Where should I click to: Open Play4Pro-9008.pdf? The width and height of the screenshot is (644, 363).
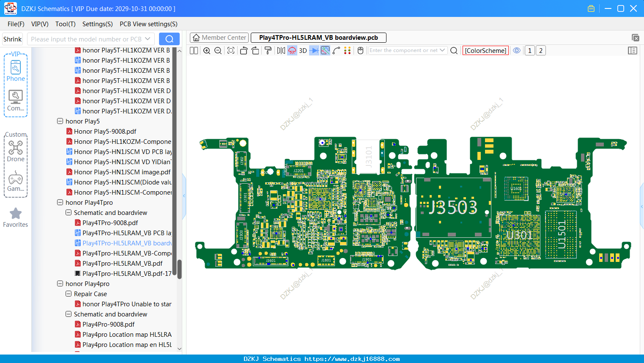108,324
